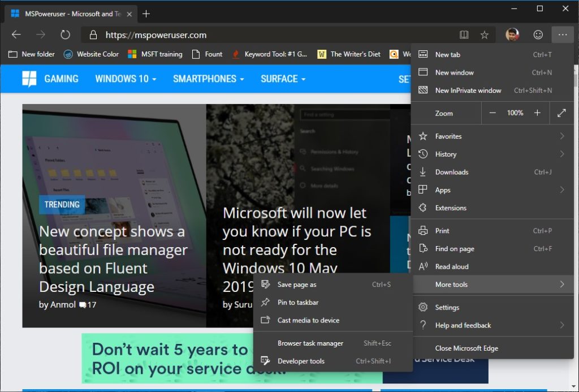Add page to favorites with star icon
Viewport: 579px width, 392px height.
(x=485, y=35)
